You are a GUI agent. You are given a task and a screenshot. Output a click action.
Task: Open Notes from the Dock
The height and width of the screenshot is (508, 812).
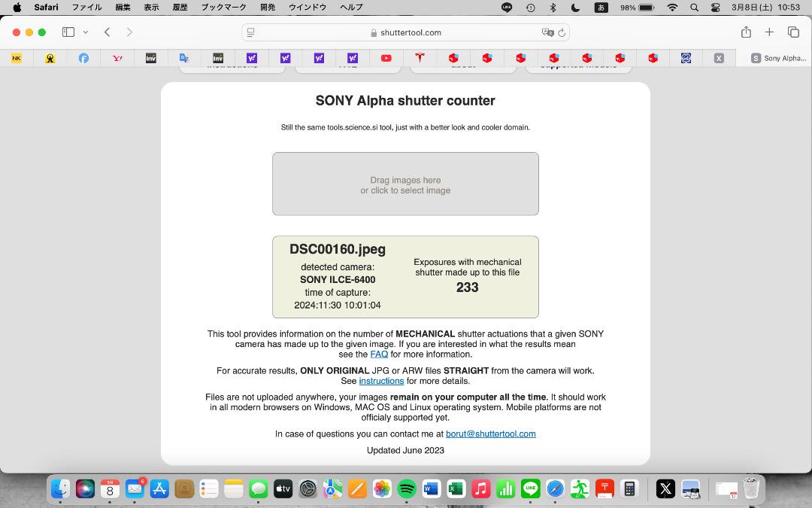point(234,488)
